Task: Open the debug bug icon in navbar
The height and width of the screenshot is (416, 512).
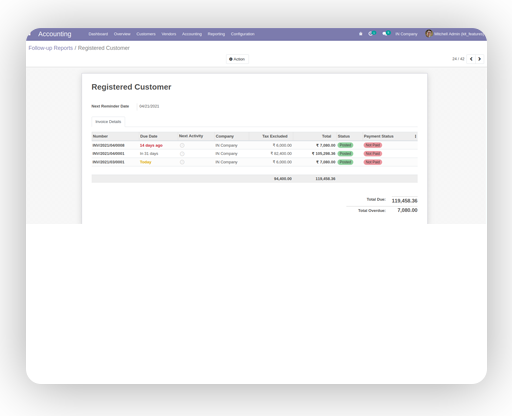Action: (x=360, y=34)
